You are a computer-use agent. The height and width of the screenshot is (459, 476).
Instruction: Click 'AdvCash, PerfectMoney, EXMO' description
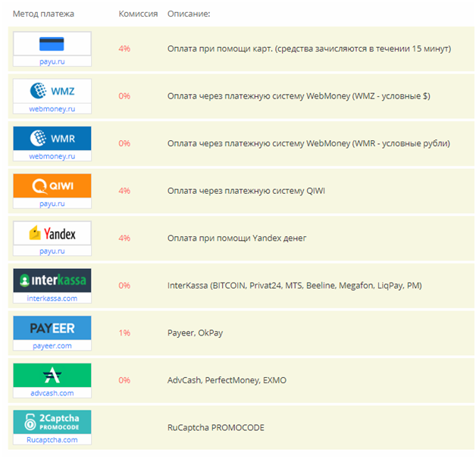227,380
